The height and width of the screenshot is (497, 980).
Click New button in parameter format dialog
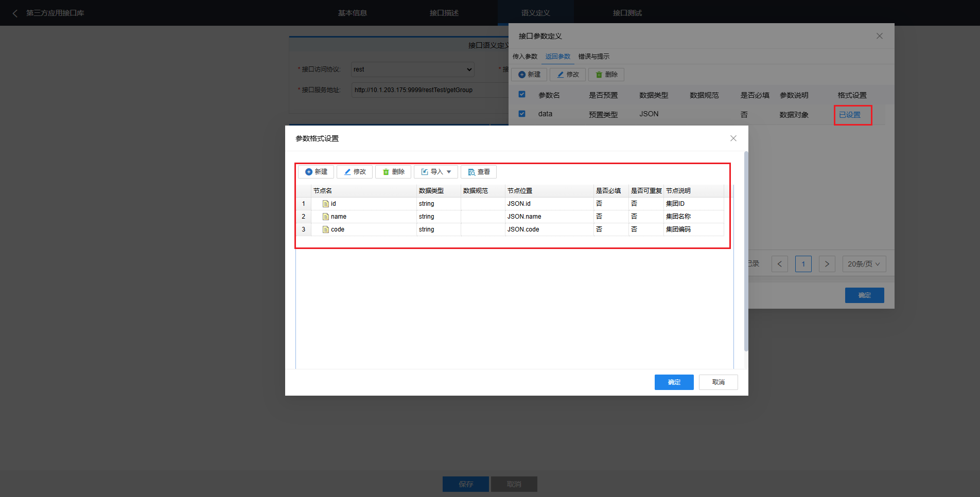coord(316,172)
